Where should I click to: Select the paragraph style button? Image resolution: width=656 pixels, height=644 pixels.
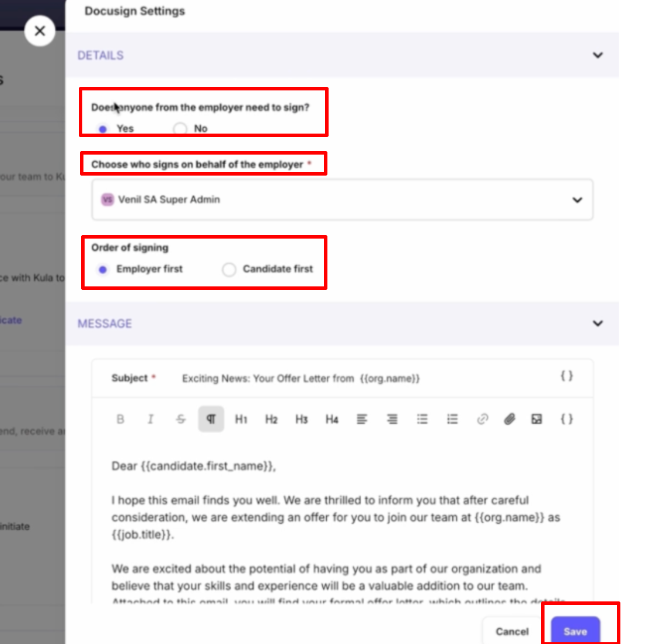(x=211, y=419)
